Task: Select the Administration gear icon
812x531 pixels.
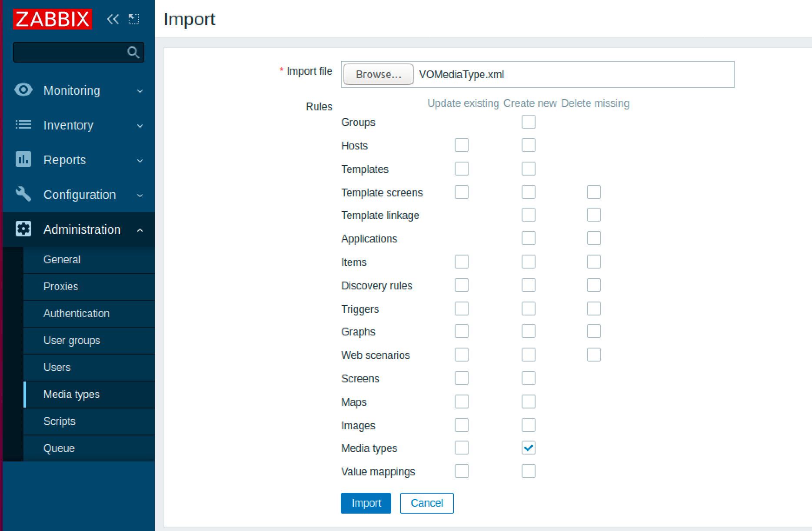Action: coord(23,229)
